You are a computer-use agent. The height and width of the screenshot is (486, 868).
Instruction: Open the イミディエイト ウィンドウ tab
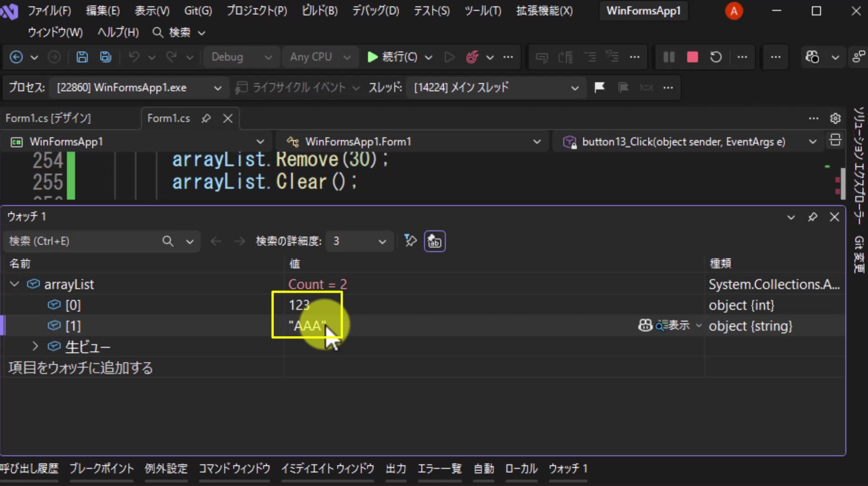tap(328, 469)
